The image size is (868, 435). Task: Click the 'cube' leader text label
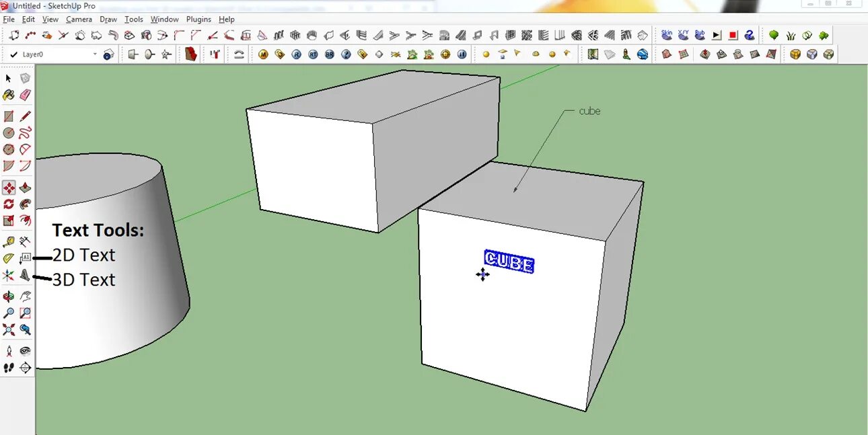pos(589,111)
